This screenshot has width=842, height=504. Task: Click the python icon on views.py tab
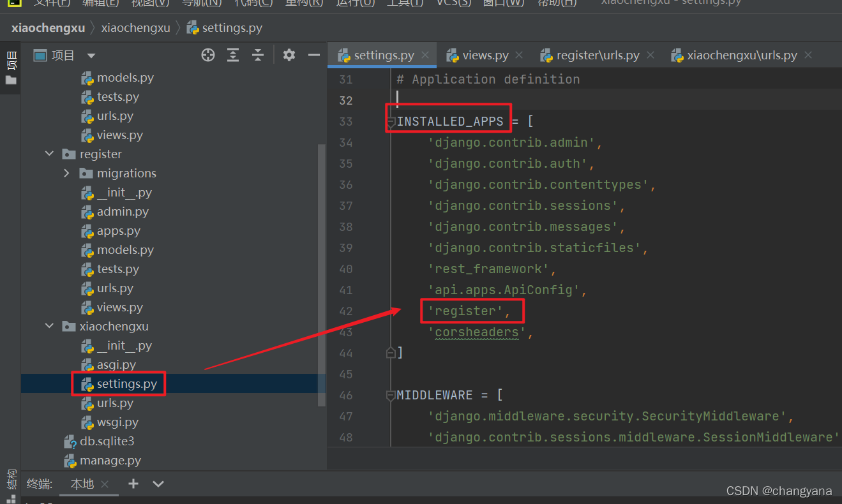(x=453, y=56)
